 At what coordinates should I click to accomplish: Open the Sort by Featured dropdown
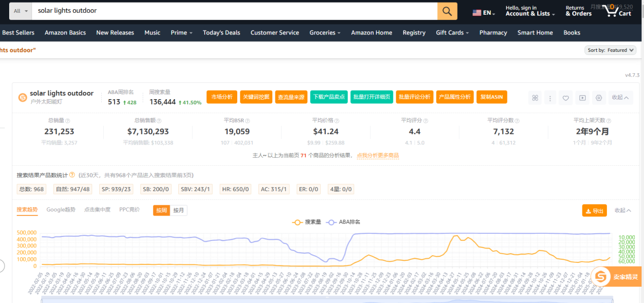(610, 50)
